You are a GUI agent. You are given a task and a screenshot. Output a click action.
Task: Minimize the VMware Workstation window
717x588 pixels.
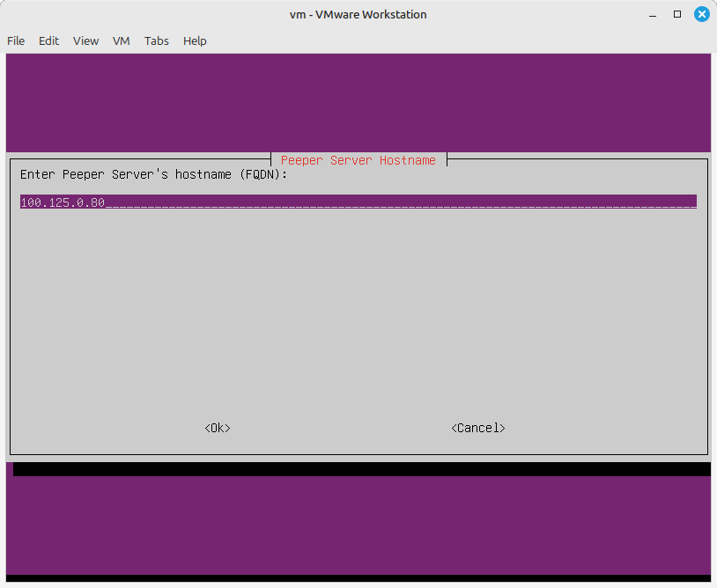pyautogui.click(x=653, y=15)
